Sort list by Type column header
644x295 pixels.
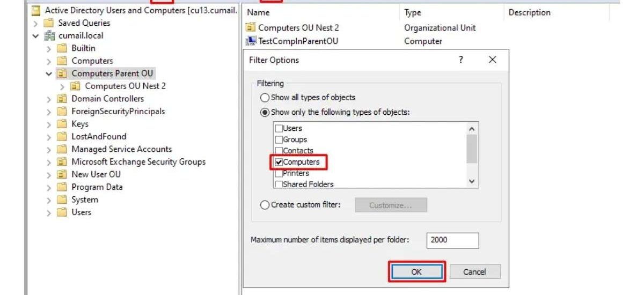(x=451, y=12)
